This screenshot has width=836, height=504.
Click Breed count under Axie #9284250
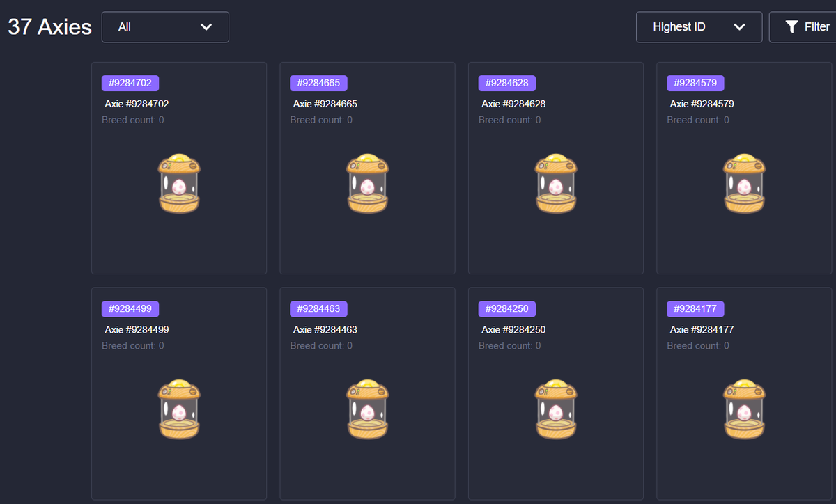[510, 345]
